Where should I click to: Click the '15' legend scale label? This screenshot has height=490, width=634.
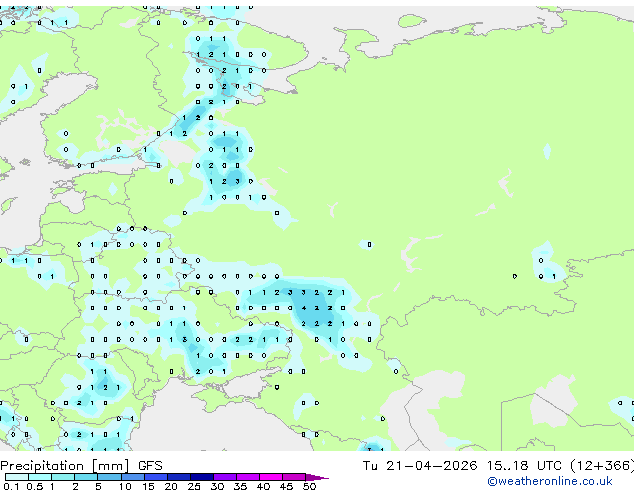pyautogui.click(x=148, y=486)
